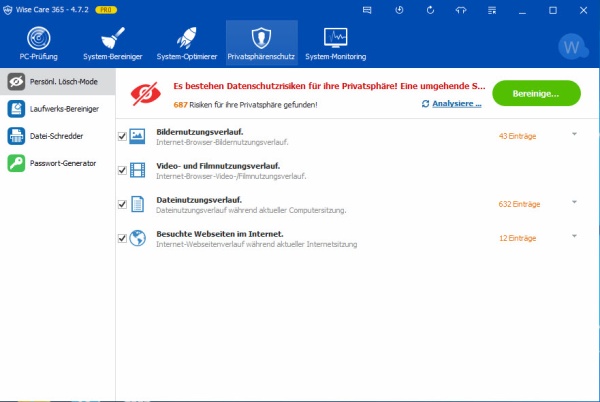The width and height of the screenshot is (600, 402).
Task: Select Datei-Schredder in sidebar
Action: point(57,136)
